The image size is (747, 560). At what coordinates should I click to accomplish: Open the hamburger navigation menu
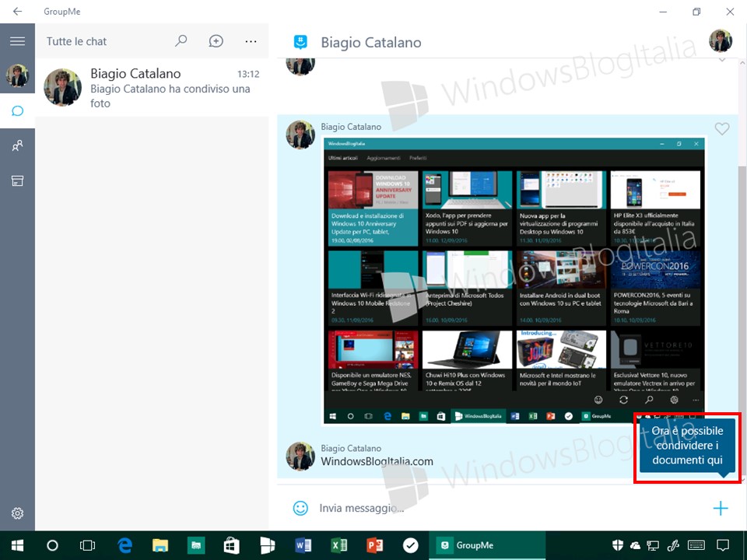pyautogui.click(x=17, y=41)
